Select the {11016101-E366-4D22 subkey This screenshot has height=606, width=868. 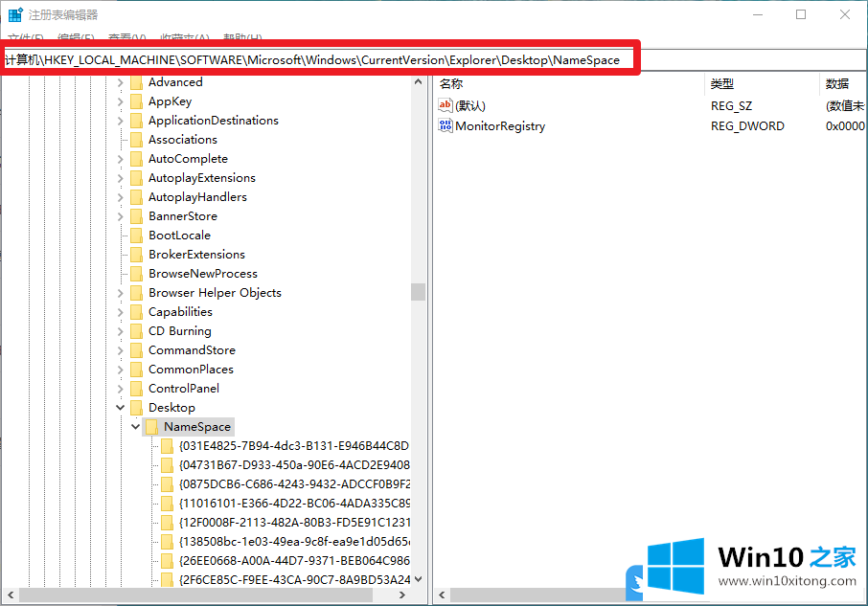point(294,504)
